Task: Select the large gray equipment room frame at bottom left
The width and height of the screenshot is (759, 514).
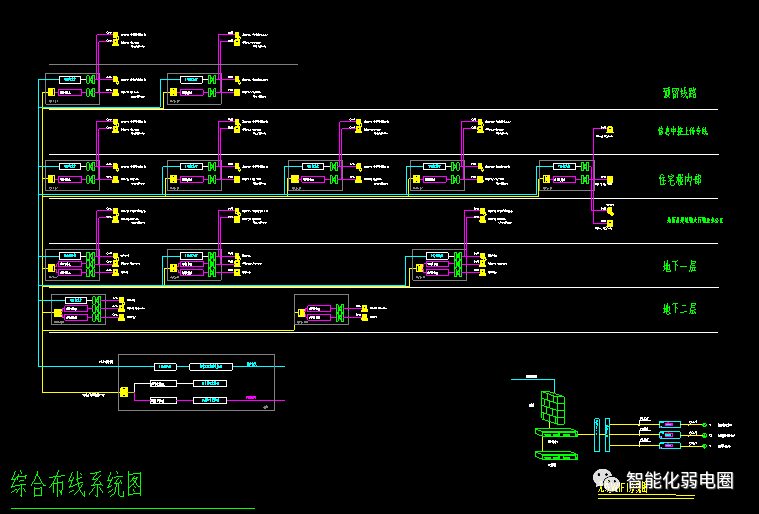Action: (197, 382)
